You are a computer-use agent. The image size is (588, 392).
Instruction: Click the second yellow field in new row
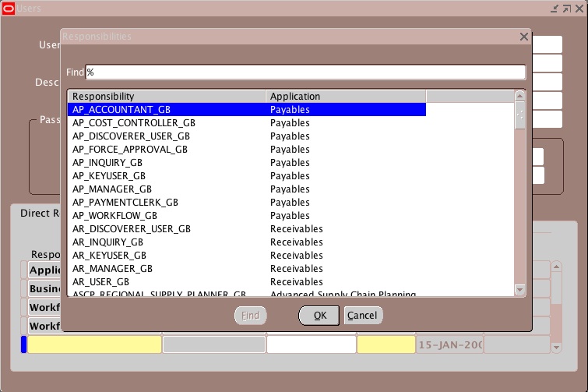tap(386, 344)
